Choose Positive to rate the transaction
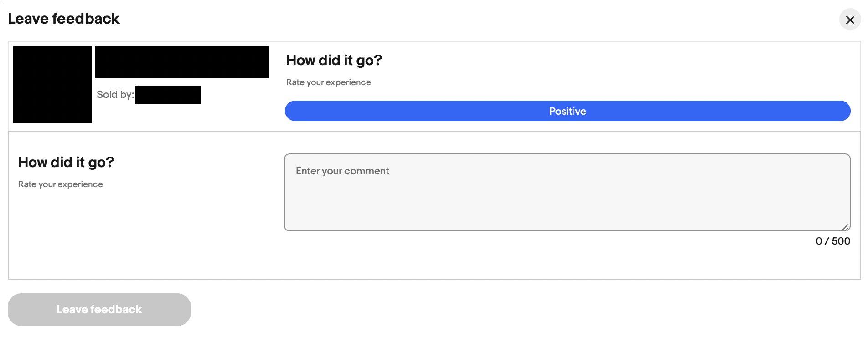 [567, 111]
